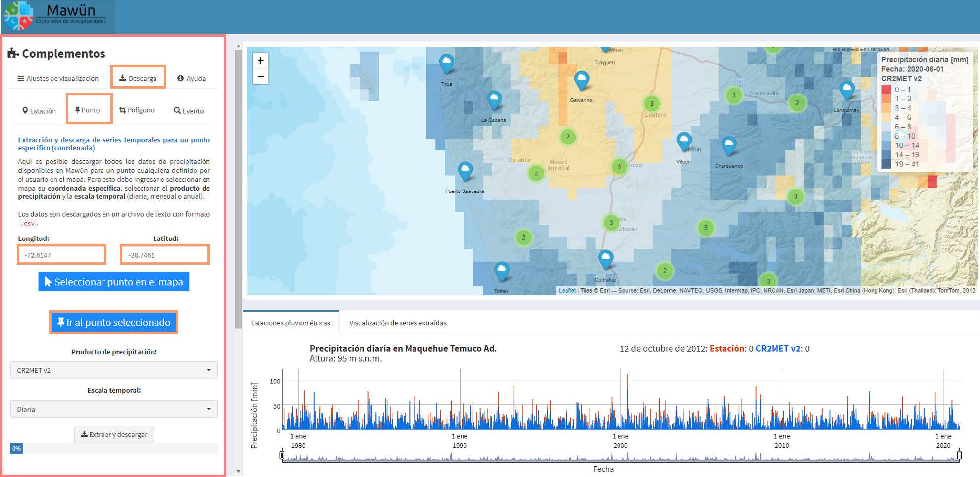Screen dimensions: 980x477
Task: Click Seleccionar punto en el mapa button
Action: 114,282
